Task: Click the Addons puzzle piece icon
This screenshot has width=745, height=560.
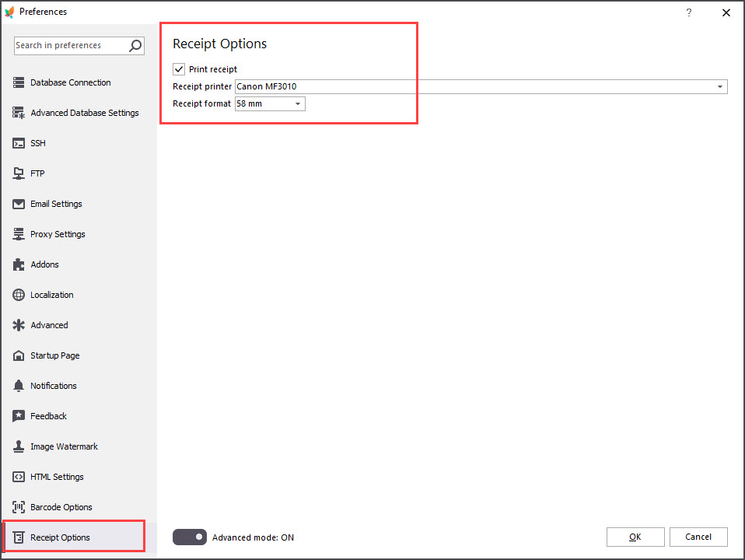Action: click(19, 264)
